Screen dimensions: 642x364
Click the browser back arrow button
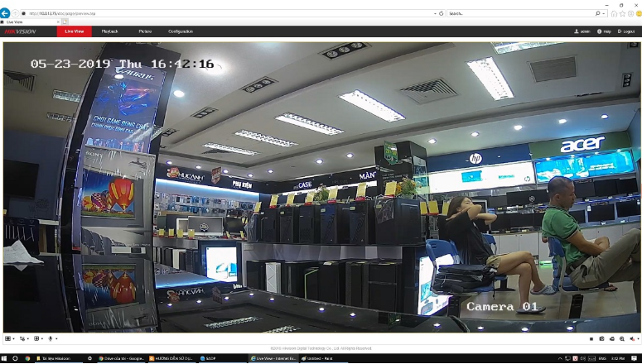click(6, 13)
